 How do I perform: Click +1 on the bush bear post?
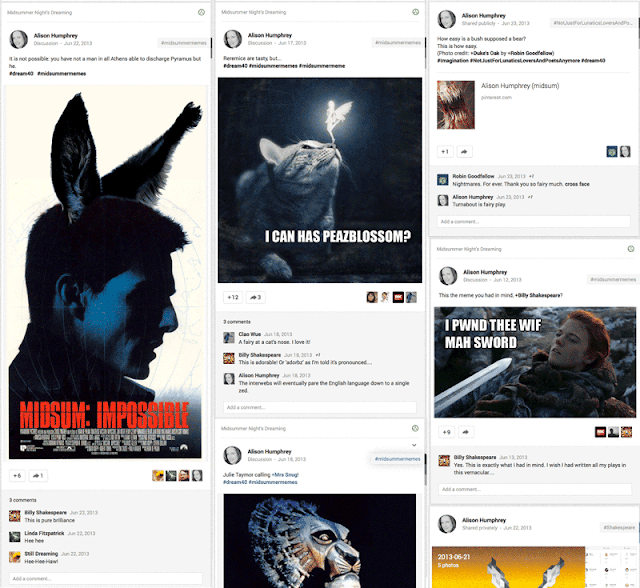pyautogui.click(x=445, y=151)
